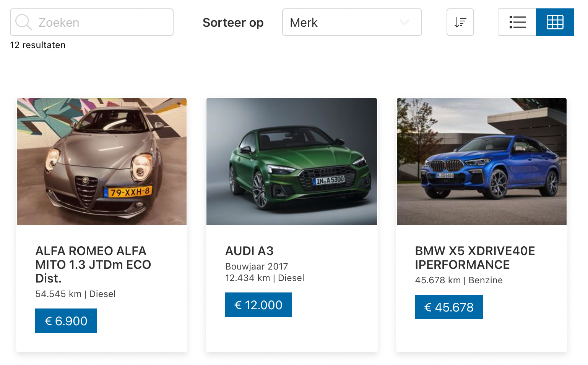
Task: Open the AUDI A3 title link
Action: point(249,251)
